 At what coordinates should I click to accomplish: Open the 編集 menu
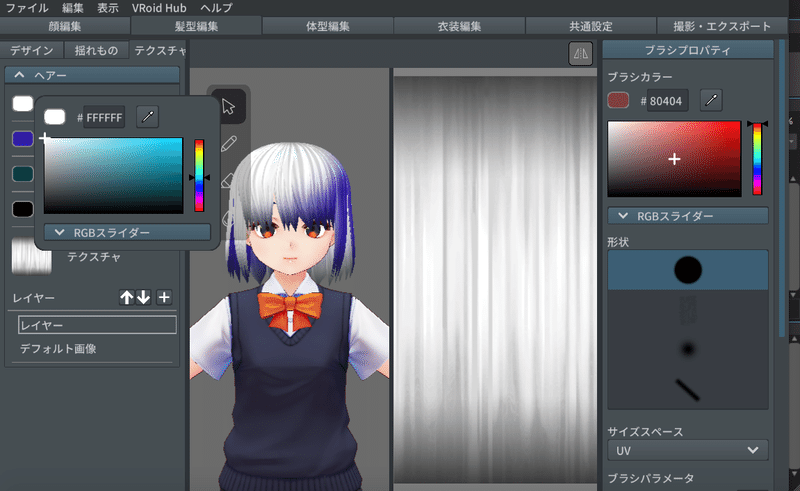(x=72, y=8)
